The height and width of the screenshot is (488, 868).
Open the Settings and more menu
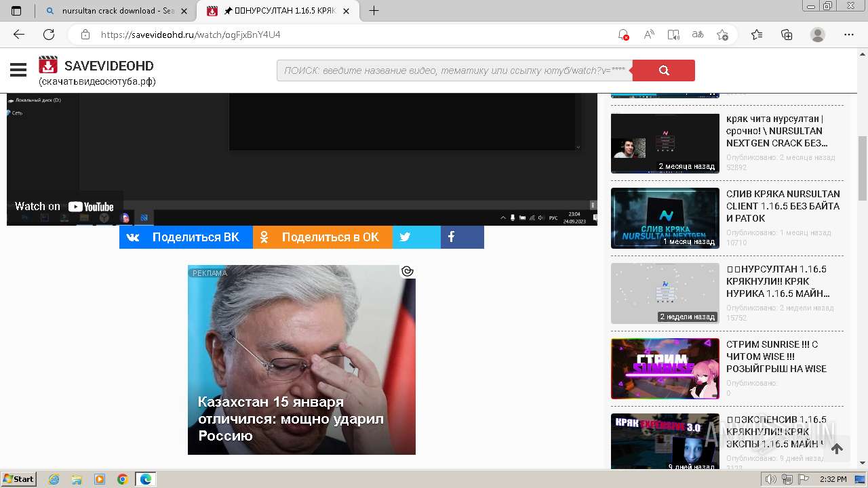pos(849,35)
